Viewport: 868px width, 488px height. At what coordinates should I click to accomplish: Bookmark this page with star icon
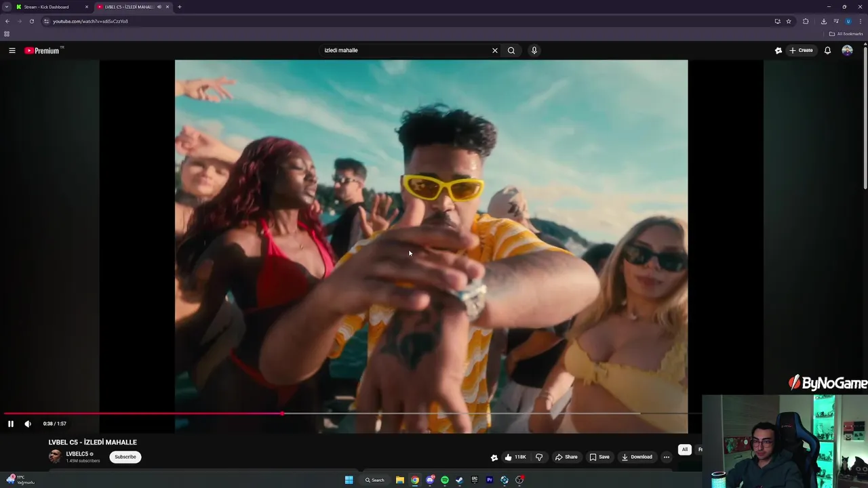coord(789,21)
